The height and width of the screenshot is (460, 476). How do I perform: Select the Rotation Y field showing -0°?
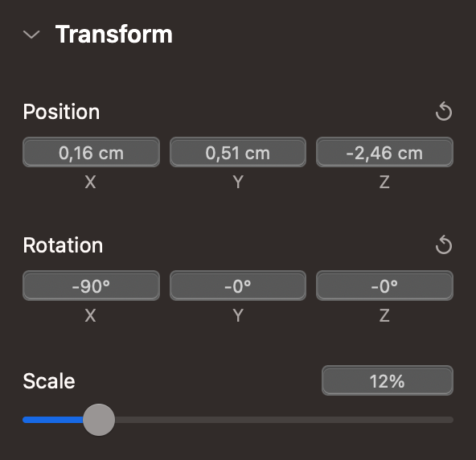(238, 285)
